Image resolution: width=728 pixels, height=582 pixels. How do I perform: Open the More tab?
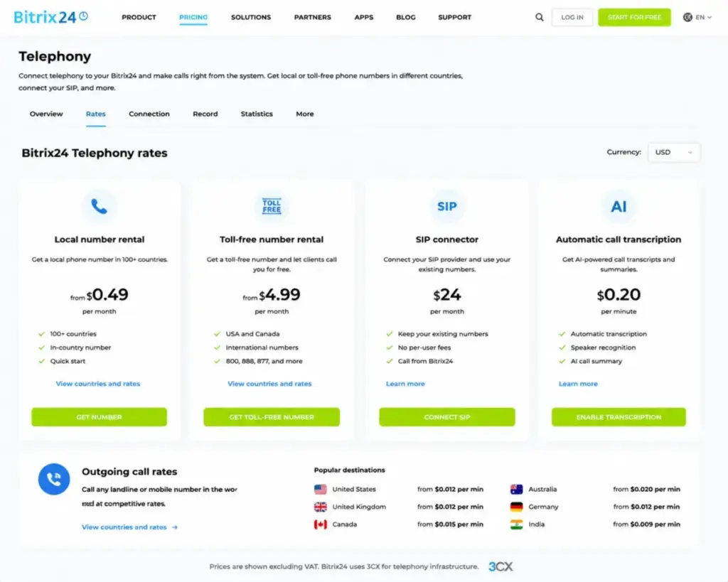pyautogui.click(x=305, y=114)
